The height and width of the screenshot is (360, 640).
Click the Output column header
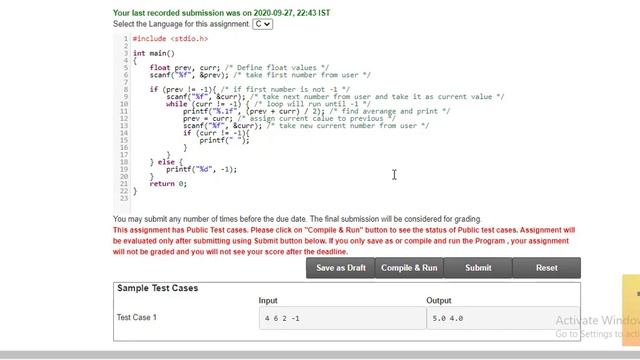[x=439, y=301]
